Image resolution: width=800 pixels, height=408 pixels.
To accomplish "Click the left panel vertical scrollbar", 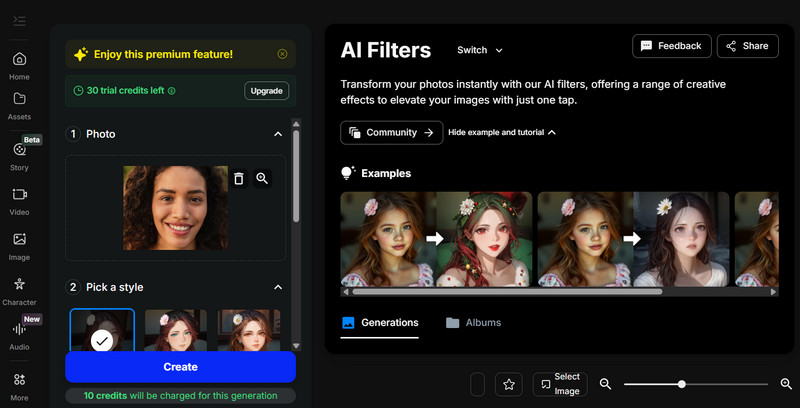I will point(296,176).
